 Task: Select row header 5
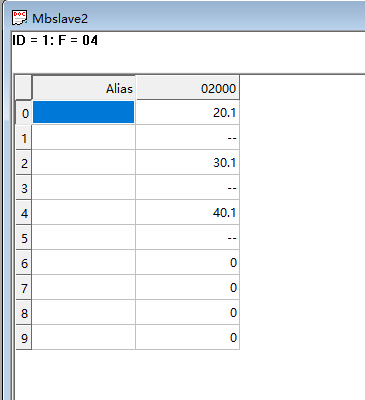[24, 238]
